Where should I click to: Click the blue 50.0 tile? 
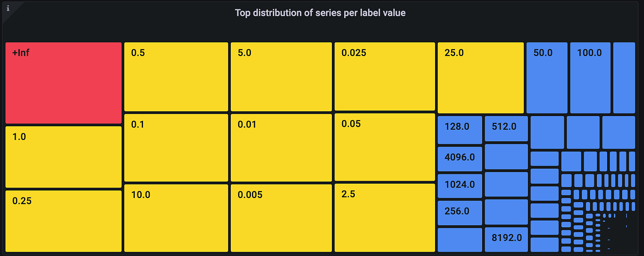[x=547, y=78]
